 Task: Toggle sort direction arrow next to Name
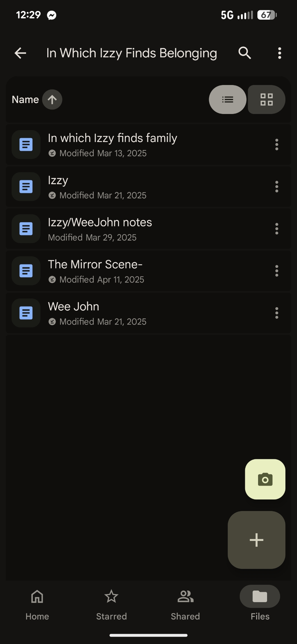tap(52, 99)
